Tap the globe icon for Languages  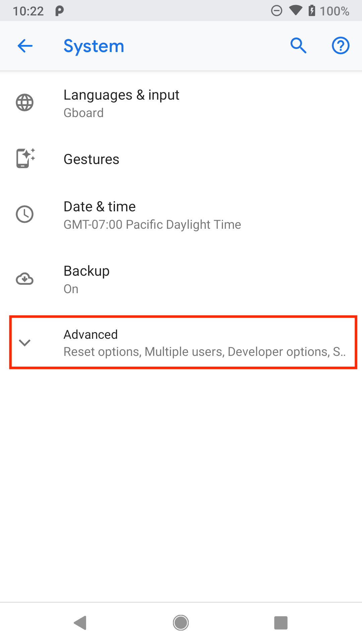point(25,103)
